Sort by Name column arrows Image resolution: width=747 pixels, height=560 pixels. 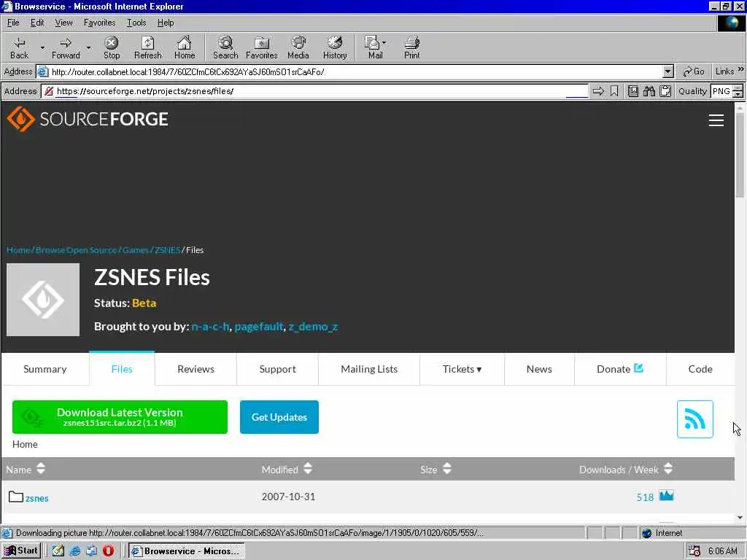point(41,469)
